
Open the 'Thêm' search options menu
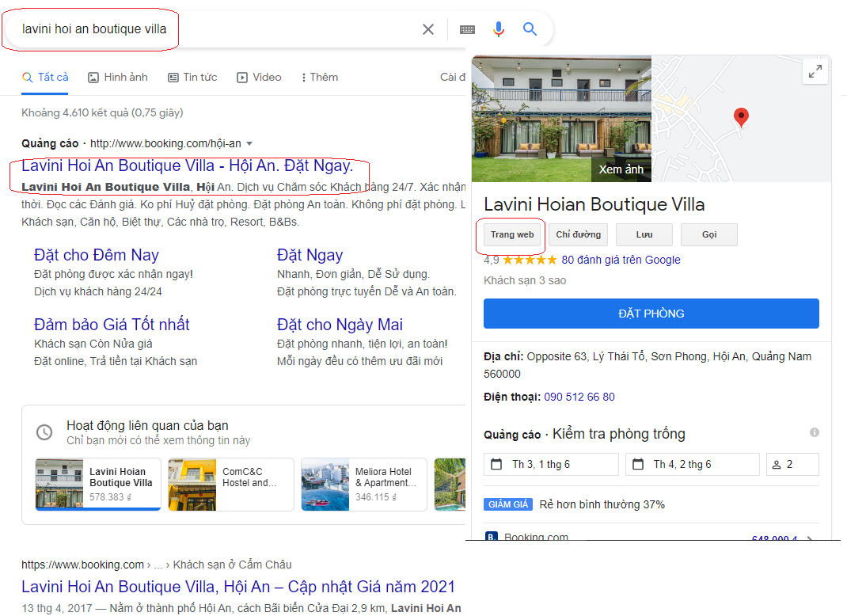click(x=318, y=77)
